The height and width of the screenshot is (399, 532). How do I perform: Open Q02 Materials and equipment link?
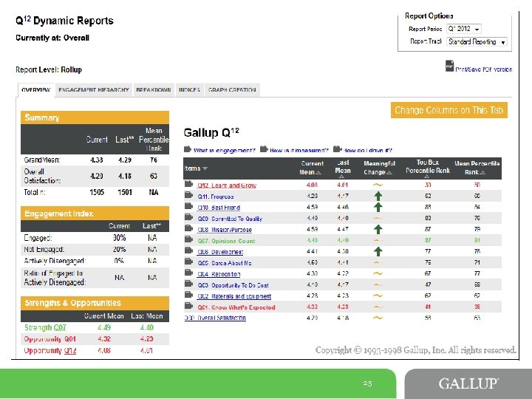tap(234, 296)
